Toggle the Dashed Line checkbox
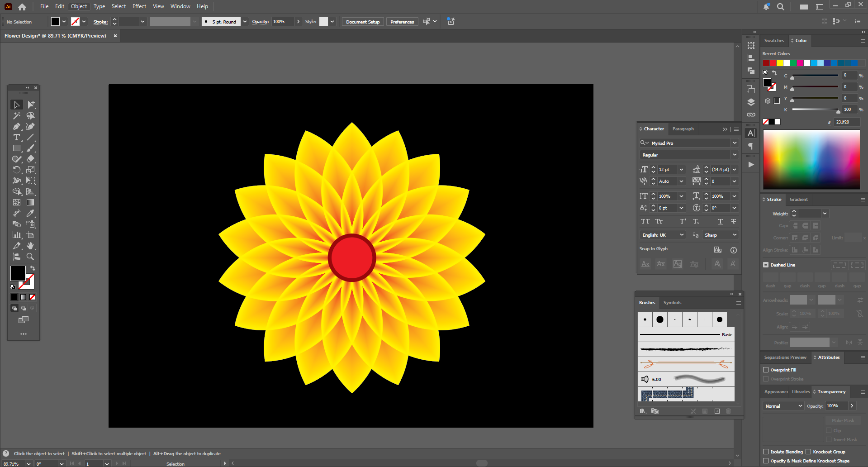This screenshot has width=868, height=467. coord(766,265)
